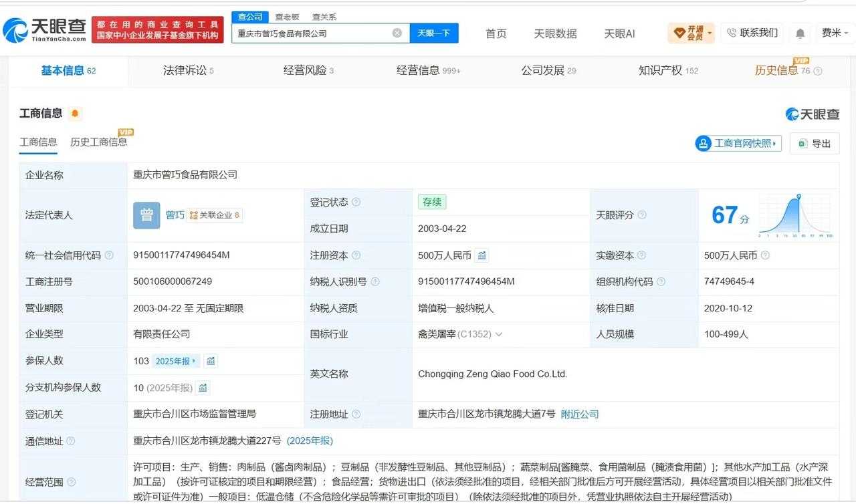Click the help icon beside 注册资本 label
856x504 pixels.
click(x=356, y=255)
